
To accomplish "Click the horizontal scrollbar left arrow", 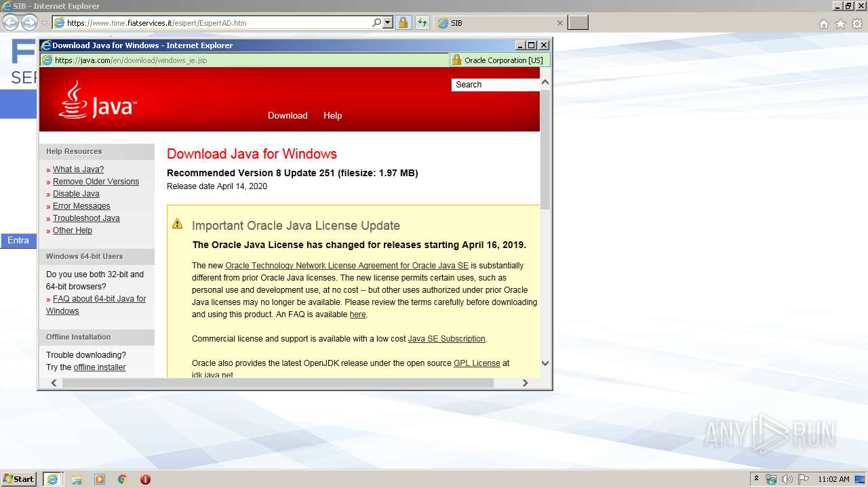I will (54, 383).
